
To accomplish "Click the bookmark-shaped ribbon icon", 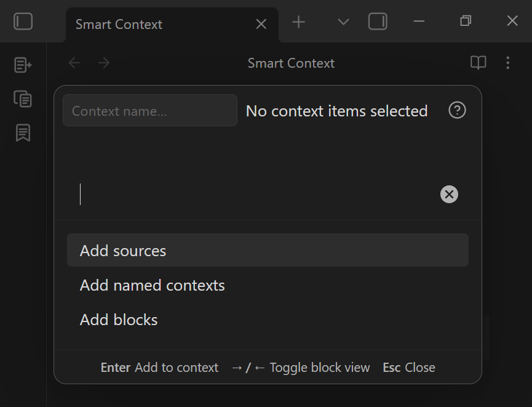I will 23,132.
